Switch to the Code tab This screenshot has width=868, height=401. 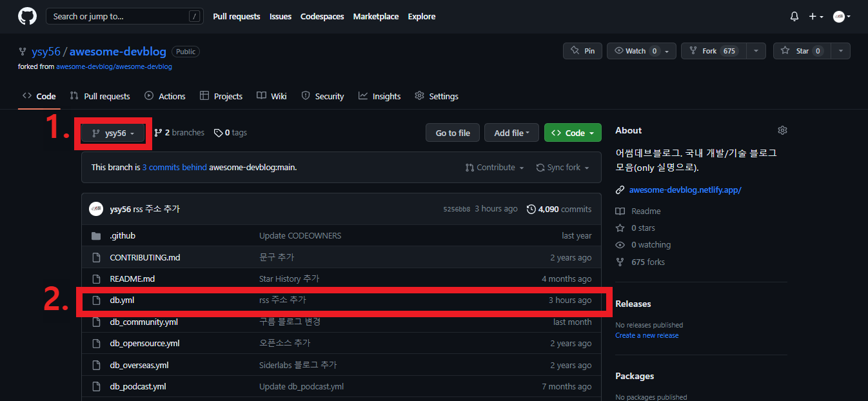(39, 96)
